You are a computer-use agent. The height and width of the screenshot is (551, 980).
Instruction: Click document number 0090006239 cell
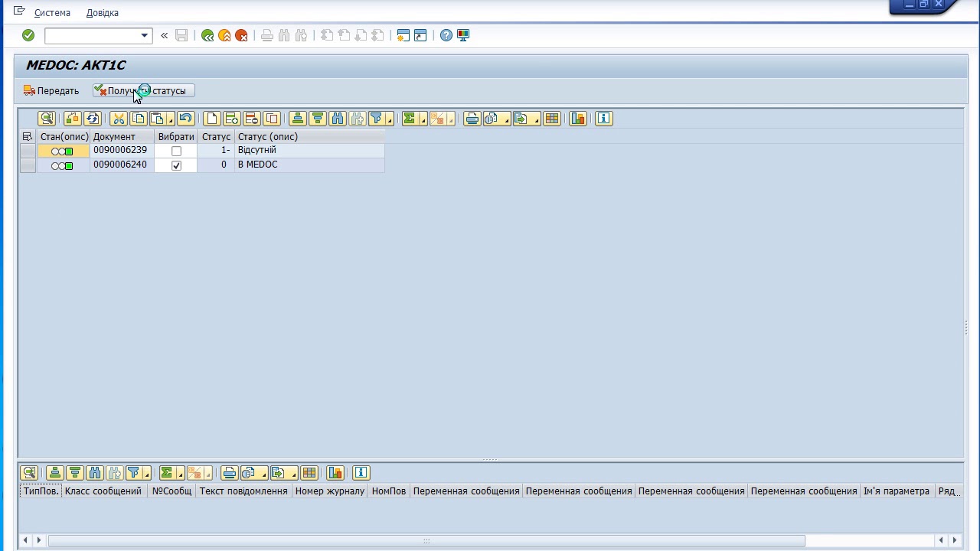click(122, 151)
